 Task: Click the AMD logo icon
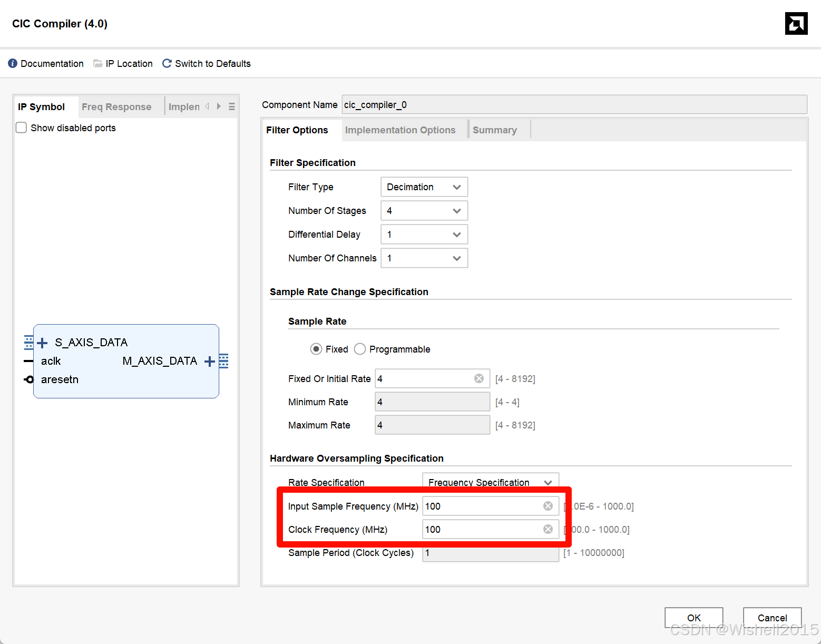[x=796, y=23]
